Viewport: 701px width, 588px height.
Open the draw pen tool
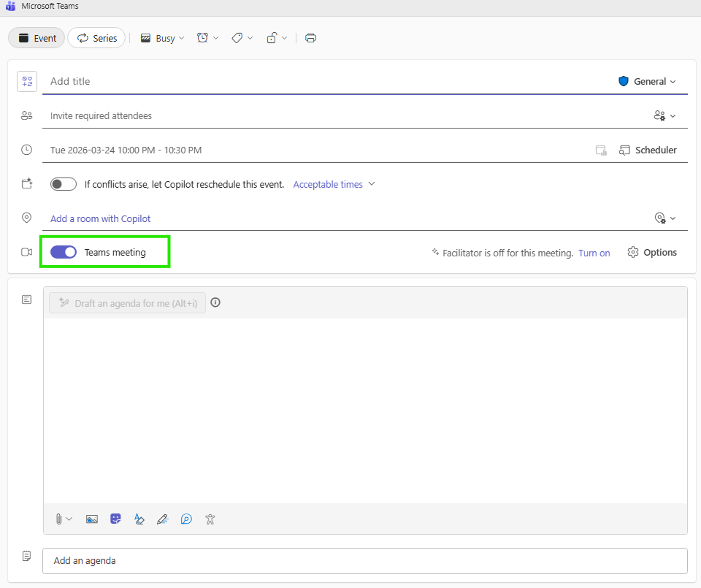tap(163, 519)
